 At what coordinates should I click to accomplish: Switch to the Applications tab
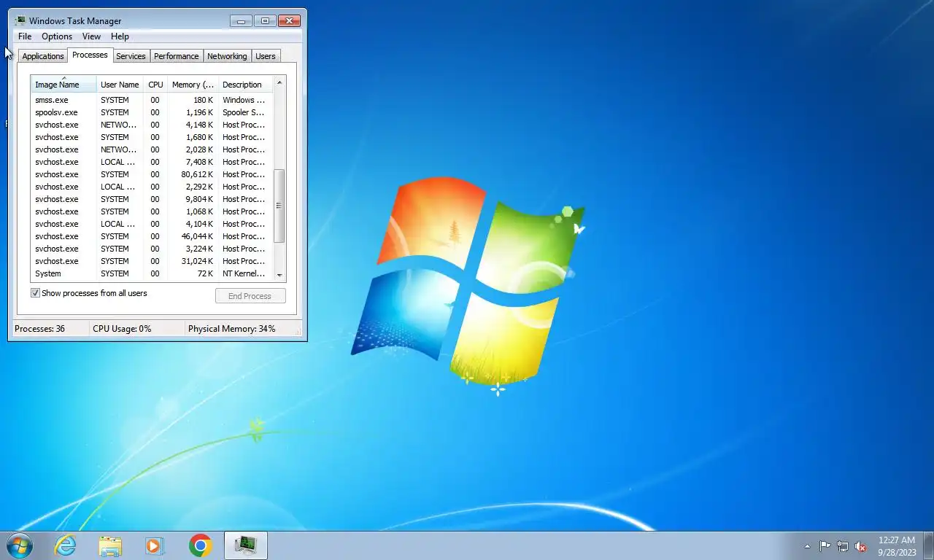[43, 56]
